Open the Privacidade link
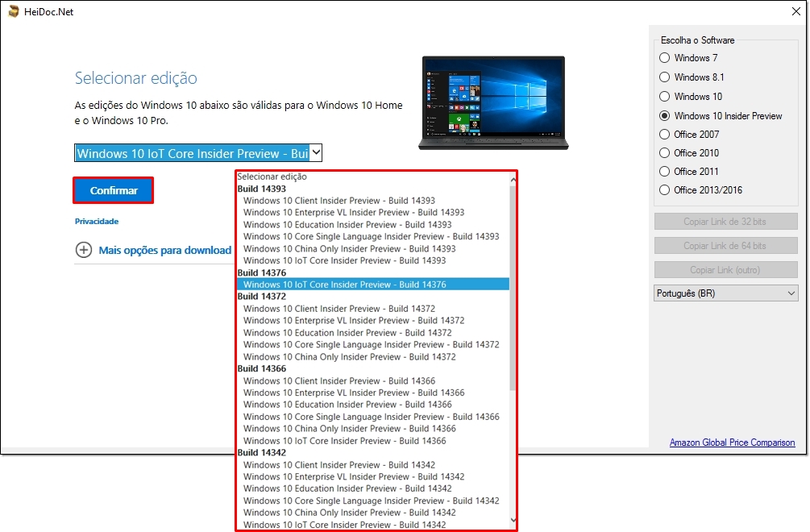This screenshot has height=532, width=810. 97,221
